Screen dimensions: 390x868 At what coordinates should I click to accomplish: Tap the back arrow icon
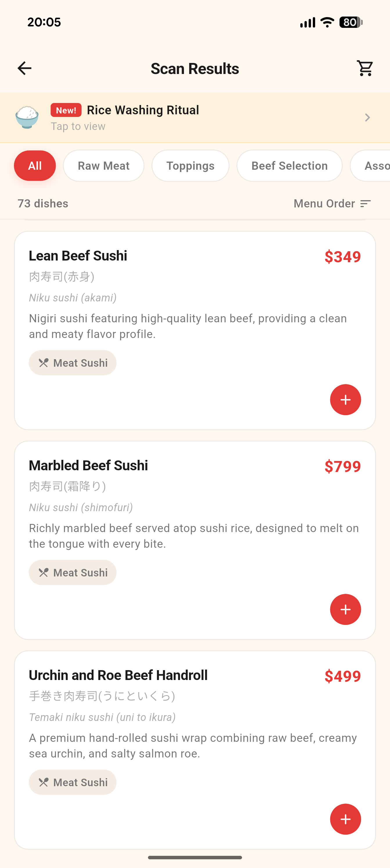pyautogui.click(x=24, y=68)
